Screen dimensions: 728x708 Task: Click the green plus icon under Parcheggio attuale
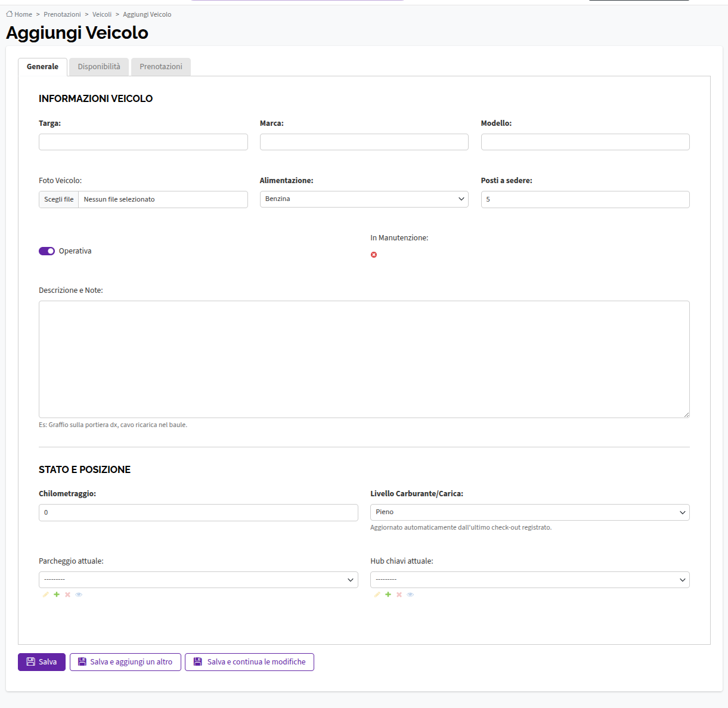tap(57, 595)
